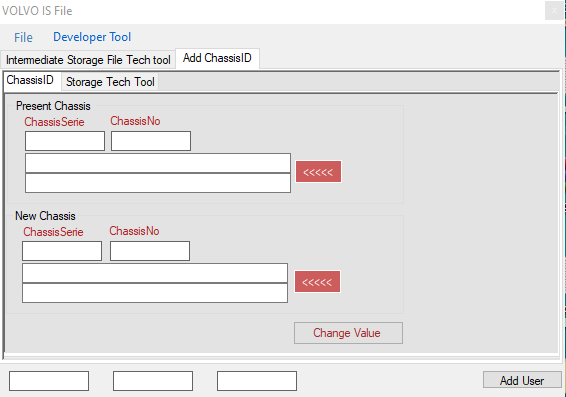The image size is (566, 397).
Task: Click the Present Chassis ChassisSerie field
Action: point(65,141)
